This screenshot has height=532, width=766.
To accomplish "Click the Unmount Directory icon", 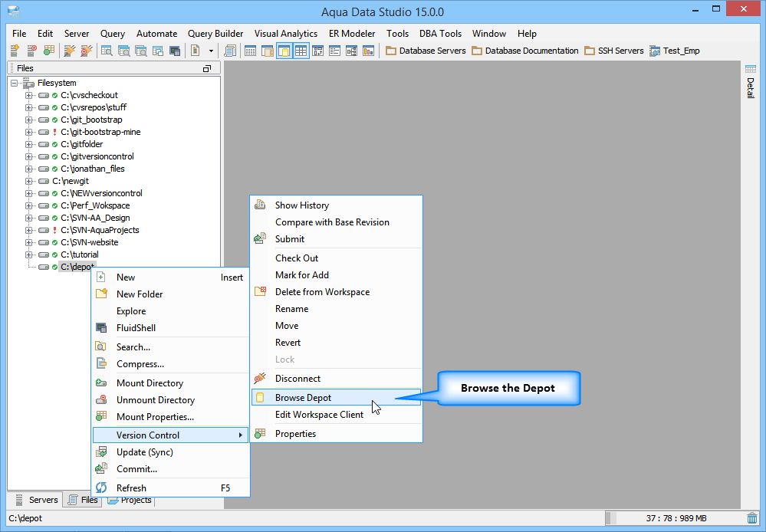I will coord(101,399).
